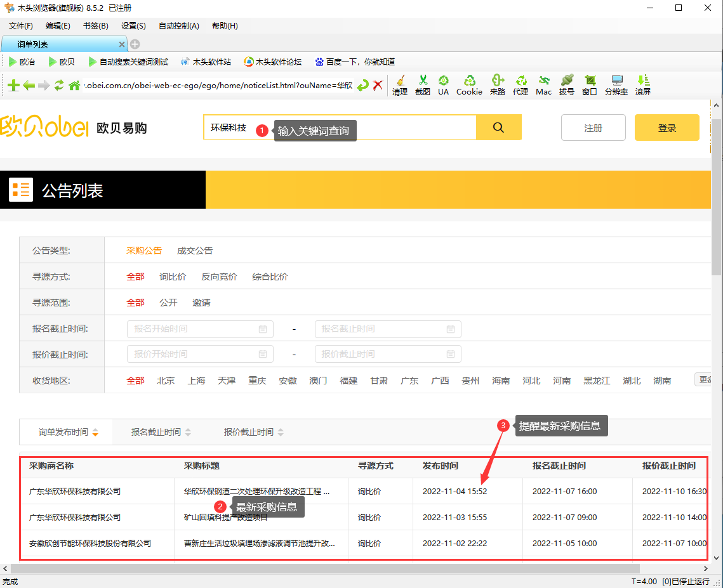
Task: Click the 报名开始时间 date field
Action: tap(200, 329)
